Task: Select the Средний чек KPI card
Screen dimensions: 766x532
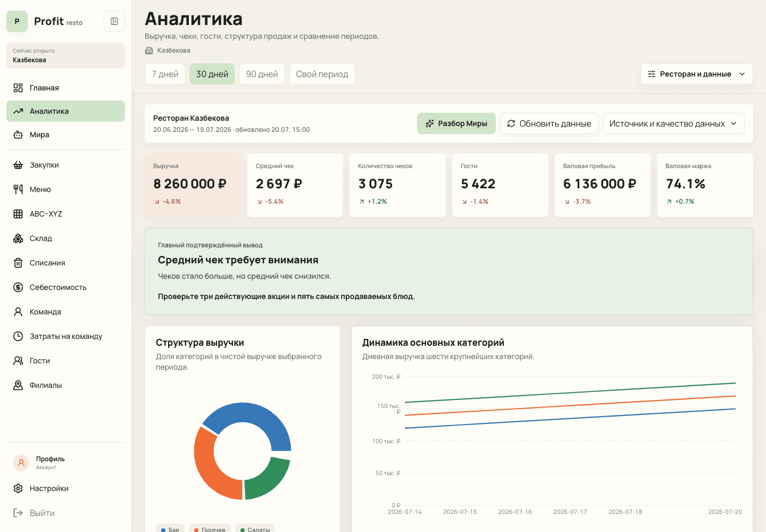Action: 295,185
